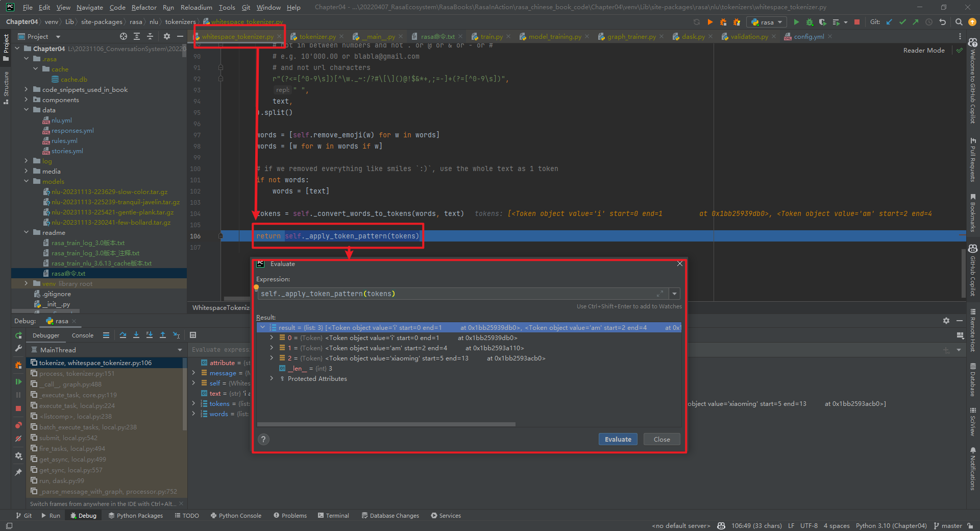
Task: Run the rasa configuration with the green play icon
Action: (x=796, y=22)
